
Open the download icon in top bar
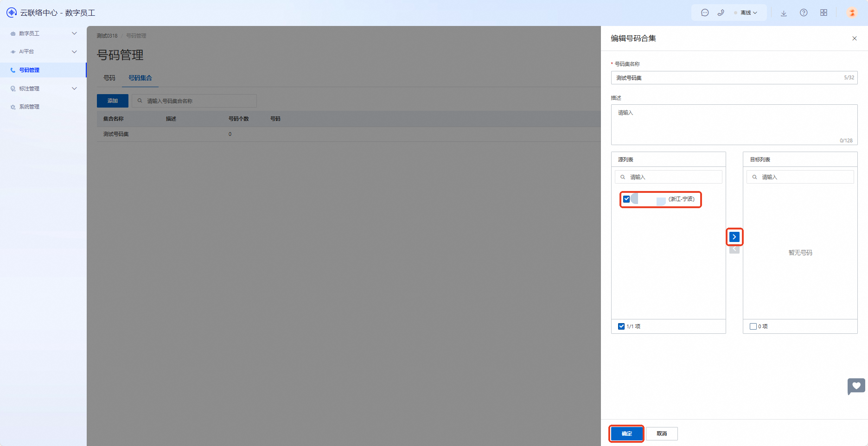click(784, 13)
